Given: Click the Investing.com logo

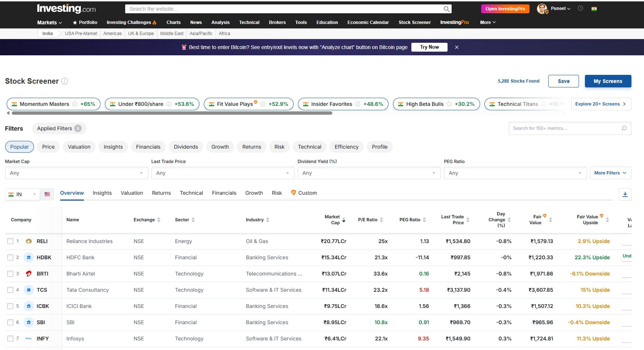Looking at the screenshot, I should [67, 8].
